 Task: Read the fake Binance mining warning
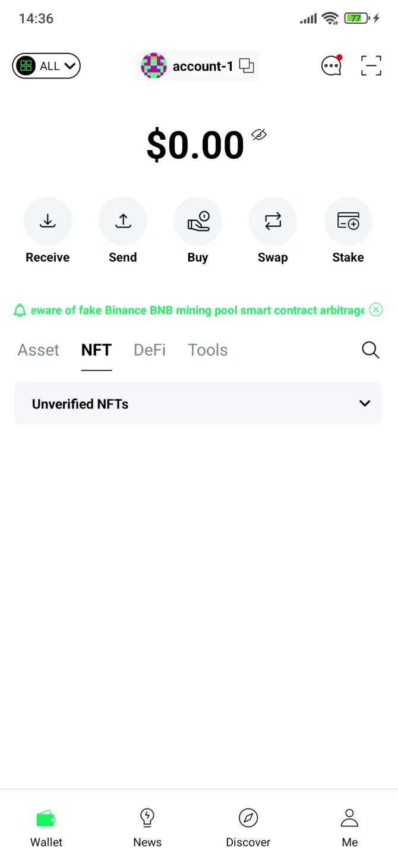pyautogui.click(x=198, y=310)
